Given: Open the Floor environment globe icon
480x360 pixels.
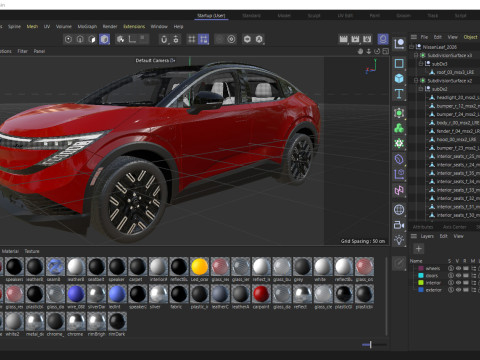Looking at the screenshot, I should point(399,210).
